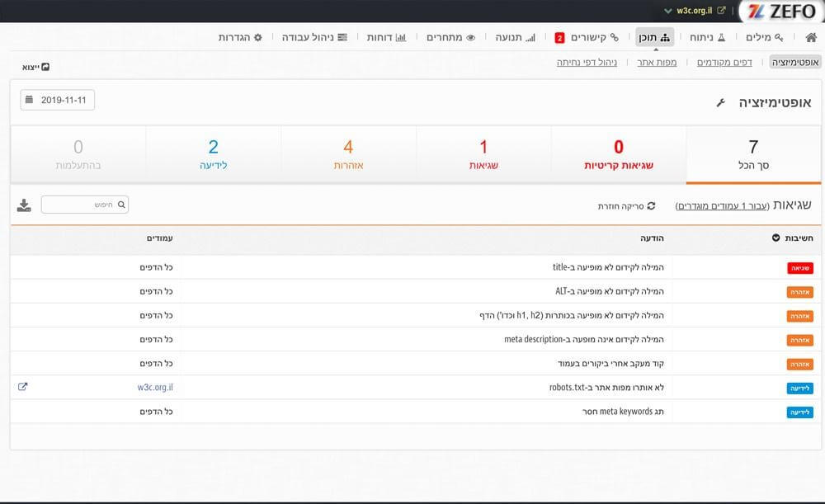Click כל הדפים in meta keywords row
The image size is (825, 504).
pos(156,412)
